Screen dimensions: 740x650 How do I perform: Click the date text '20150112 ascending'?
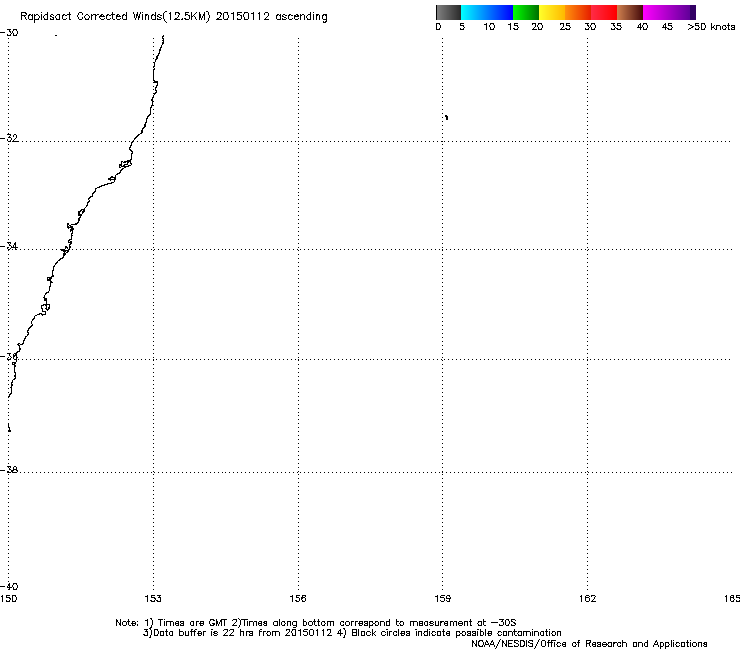pos(271,17)
